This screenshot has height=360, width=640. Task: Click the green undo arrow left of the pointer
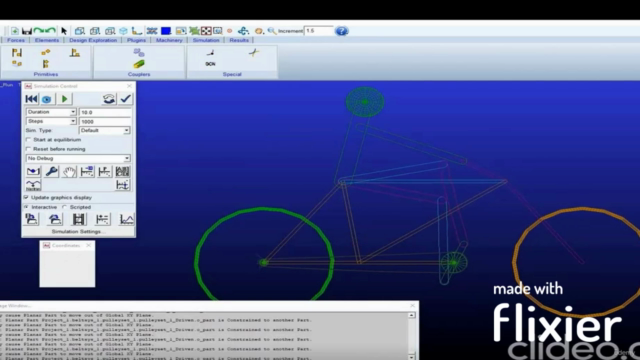[x=51, y=31]
